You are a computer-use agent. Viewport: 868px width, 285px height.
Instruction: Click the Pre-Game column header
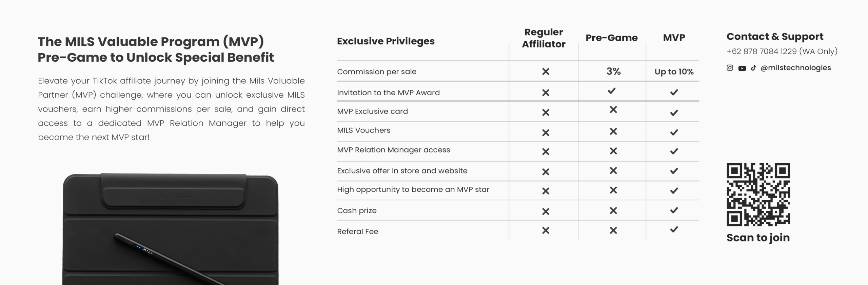[611, 38]
